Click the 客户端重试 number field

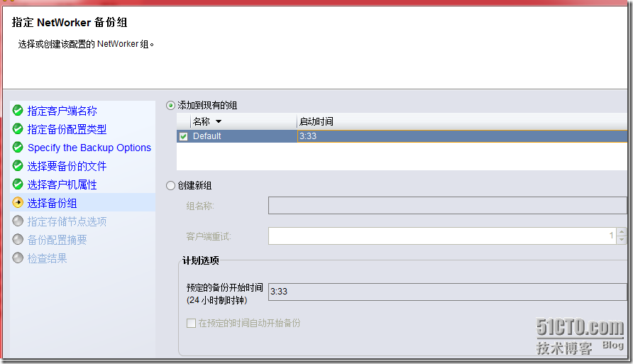tap(442, 236)
